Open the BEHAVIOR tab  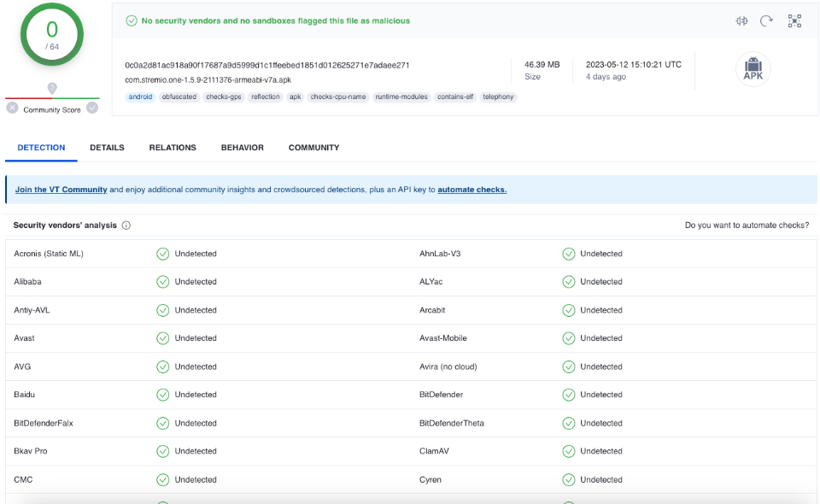[242, 148]
